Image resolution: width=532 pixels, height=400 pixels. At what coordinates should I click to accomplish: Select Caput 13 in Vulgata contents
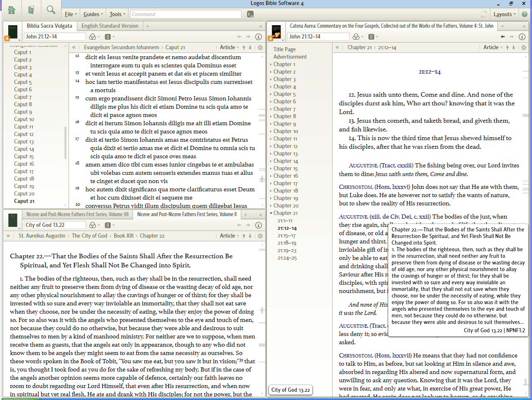coord(24,142)
